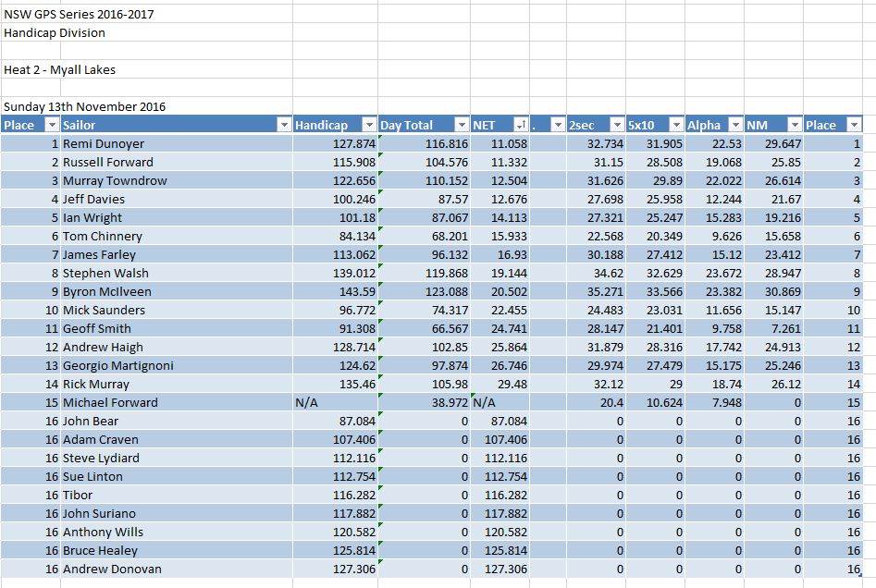876x588 pixels.
Task: Expand the 5x10 column filter arrow
Action: (x=675, y=125)
